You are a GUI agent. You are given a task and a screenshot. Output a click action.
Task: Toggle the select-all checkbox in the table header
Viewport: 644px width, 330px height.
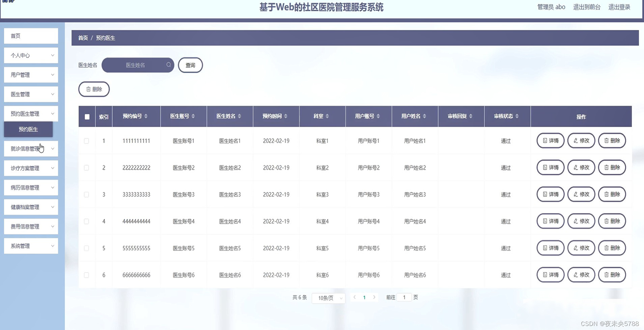[87, 117]
